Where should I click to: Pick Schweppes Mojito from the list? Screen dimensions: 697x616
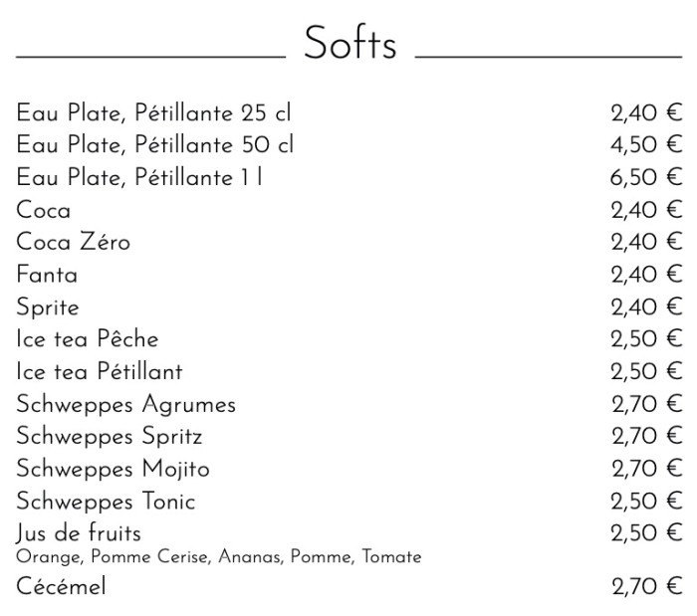113,469
